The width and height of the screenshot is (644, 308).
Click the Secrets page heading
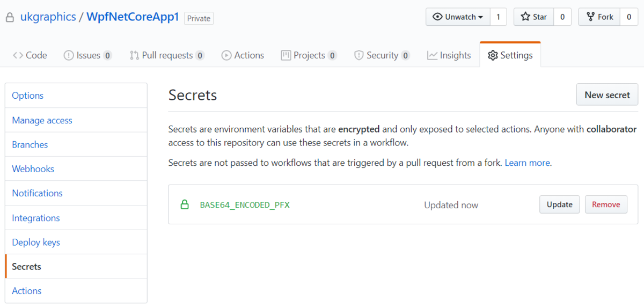point(193,95)
